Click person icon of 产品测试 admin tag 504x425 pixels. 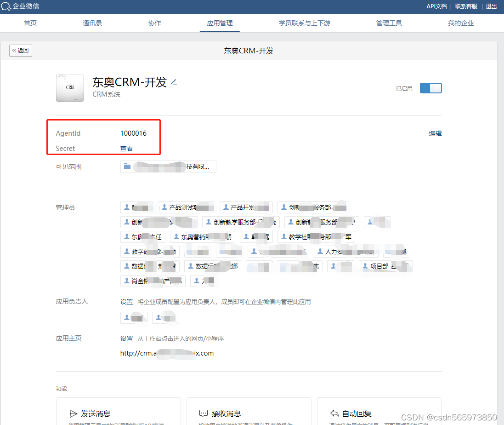tap(164, 207)
